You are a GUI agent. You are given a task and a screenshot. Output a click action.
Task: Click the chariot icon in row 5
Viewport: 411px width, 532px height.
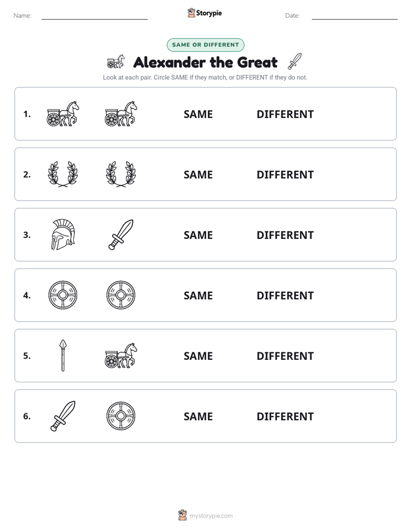point(121,355)
